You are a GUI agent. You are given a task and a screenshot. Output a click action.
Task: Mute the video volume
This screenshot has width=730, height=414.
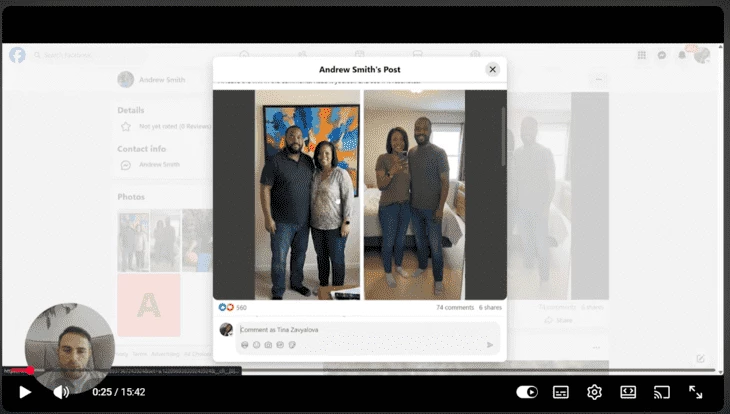click(x=61, y=392)
